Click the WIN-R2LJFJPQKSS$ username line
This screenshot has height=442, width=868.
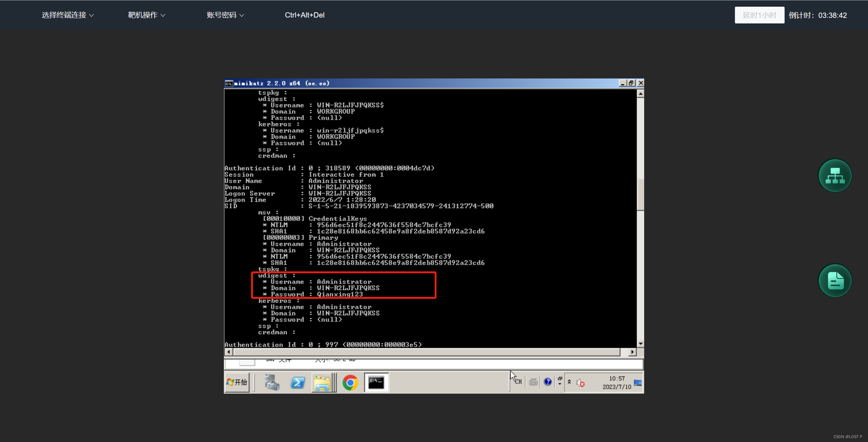(x=323, y=105)
